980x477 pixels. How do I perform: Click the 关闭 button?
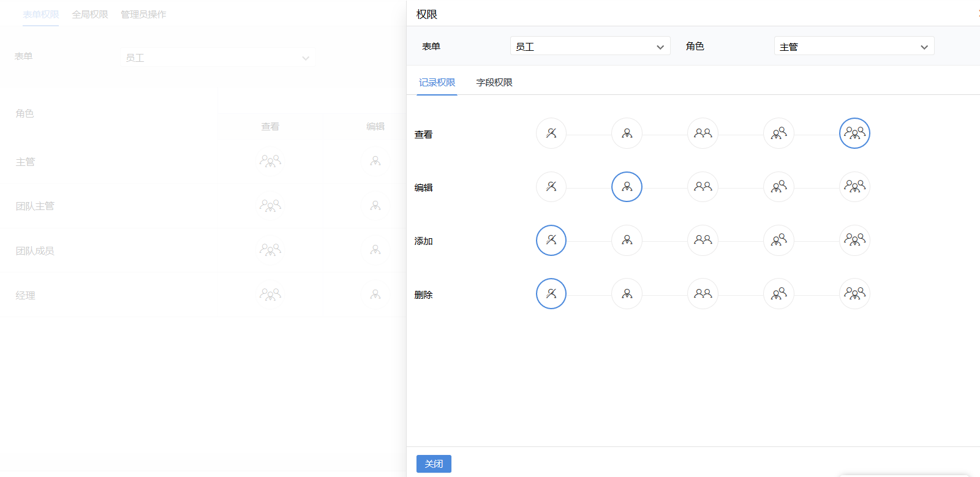[434, 464]
